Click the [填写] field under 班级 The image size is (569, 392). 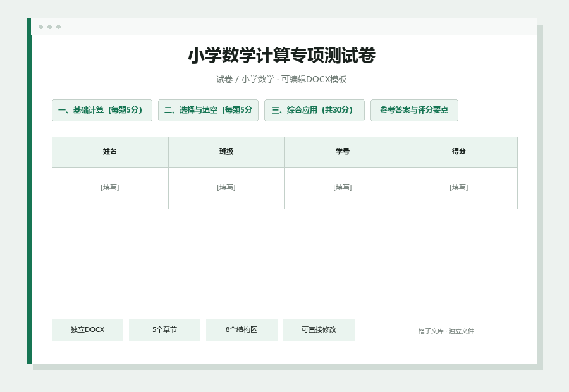pyautogui.click(x=226, y=188)
